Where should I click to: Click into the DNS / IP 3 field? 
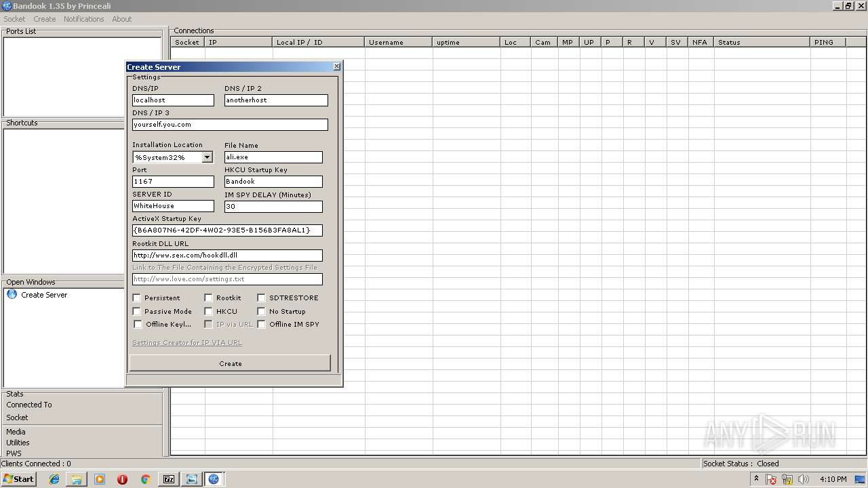pyautogui.click(x=230, y=125)
